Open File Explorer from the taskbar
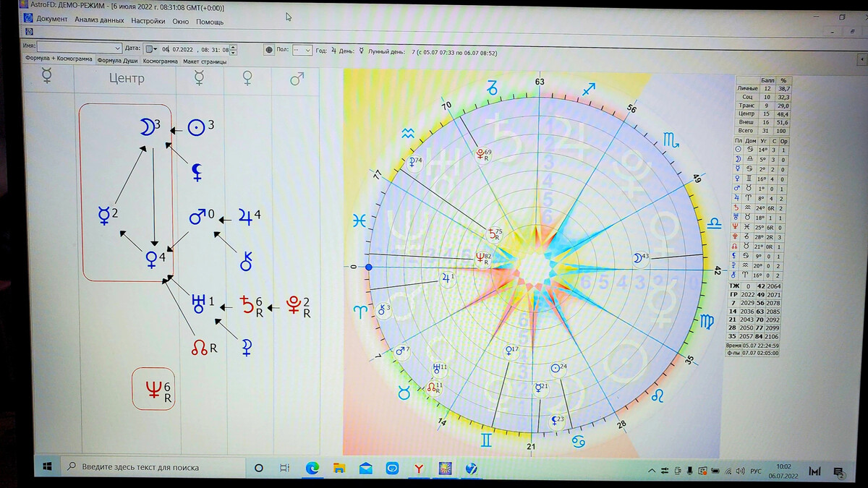Viewport: 868px width, 488px height. (339, 468)
